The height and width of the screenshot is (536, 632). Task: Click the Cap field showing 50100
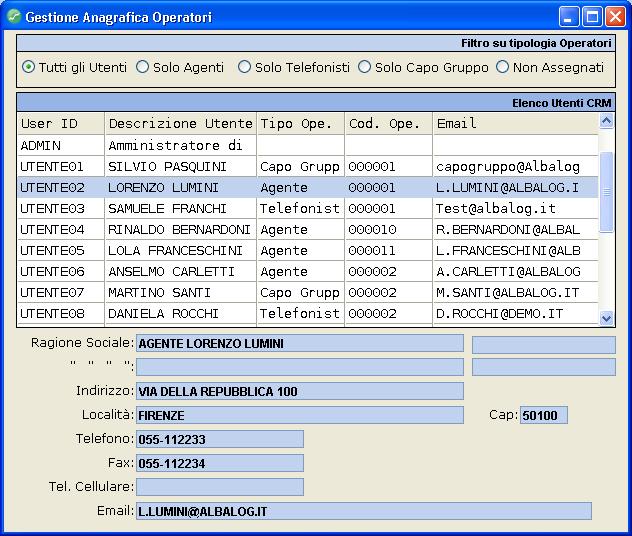tap(544, 415)
